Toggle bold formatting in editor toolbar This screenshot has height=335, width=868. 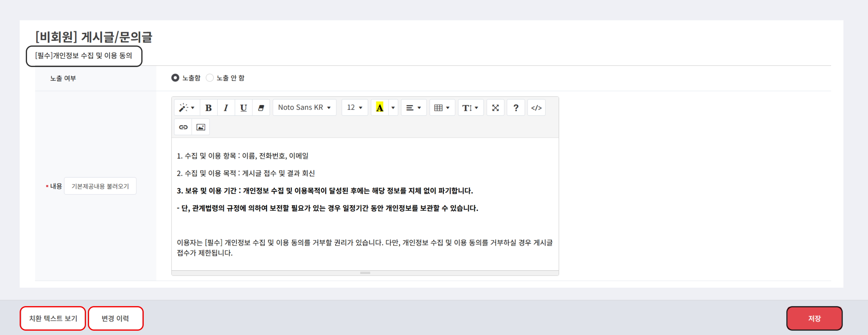(208, 108)
